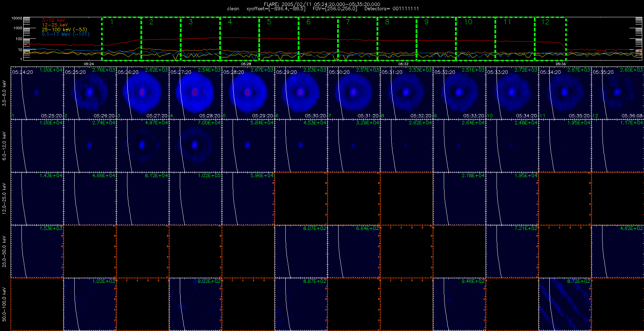Viewport: 644px width, 331px height.
Task: Open the 12.0-25.0 keV image with peak 1.43E+04
Action: [37, 199]
